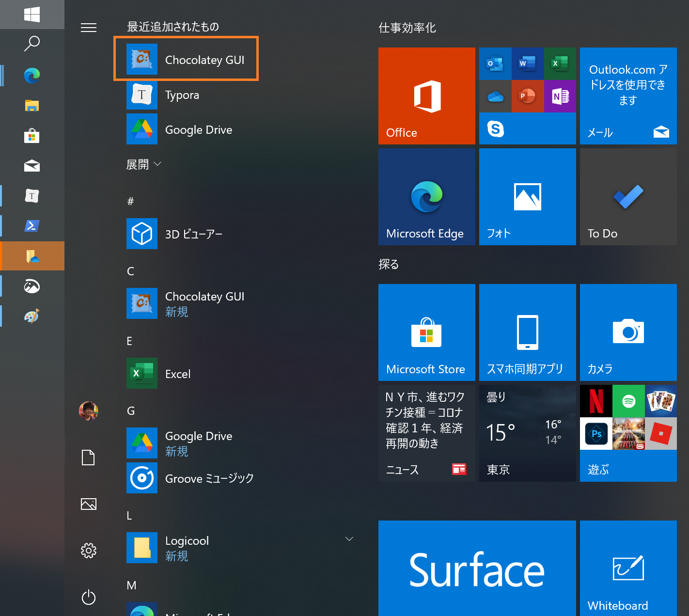
Task: Switch to Typora on the taskbar
Action: [x=32, y=196]
